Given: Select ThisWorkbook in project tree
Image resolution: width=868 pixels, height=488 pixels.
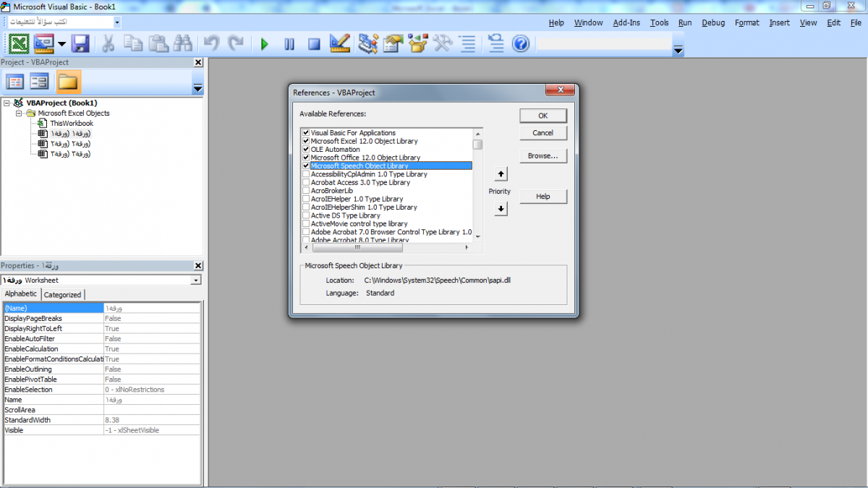Looking at the screenshot, I should coord(72,124).
